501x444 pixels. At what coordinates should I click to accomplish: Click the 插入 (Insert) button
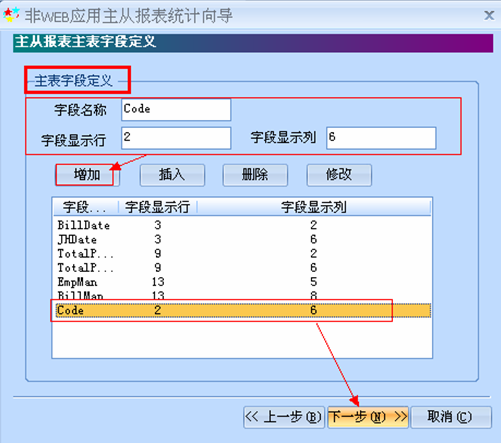pyautogui.click(x=172, y=175)
